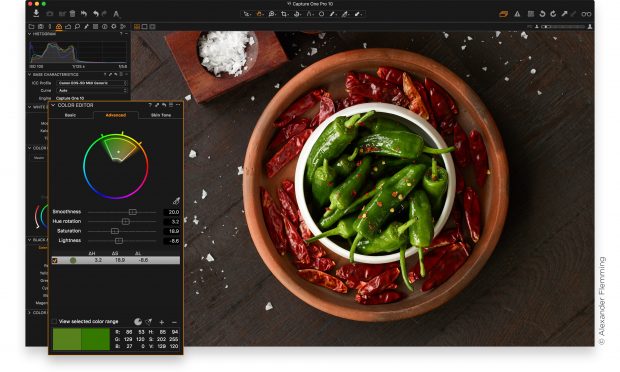Click the Smoothness value field 20.0
620x372 pixels.
(172, 212)
